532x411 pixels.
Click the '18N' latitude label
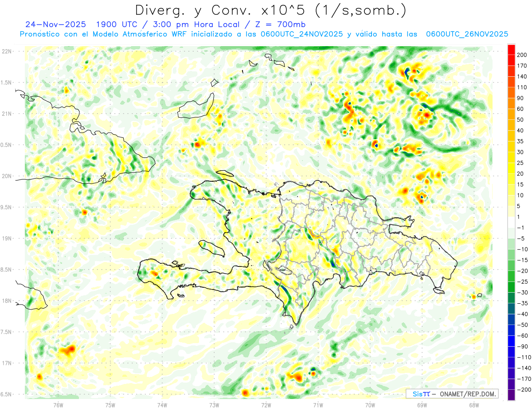point(7,301)
